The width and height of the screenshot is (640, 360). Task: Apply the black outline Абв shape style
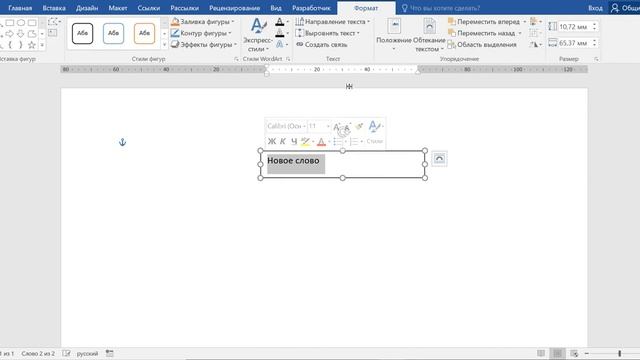(82, 33)
